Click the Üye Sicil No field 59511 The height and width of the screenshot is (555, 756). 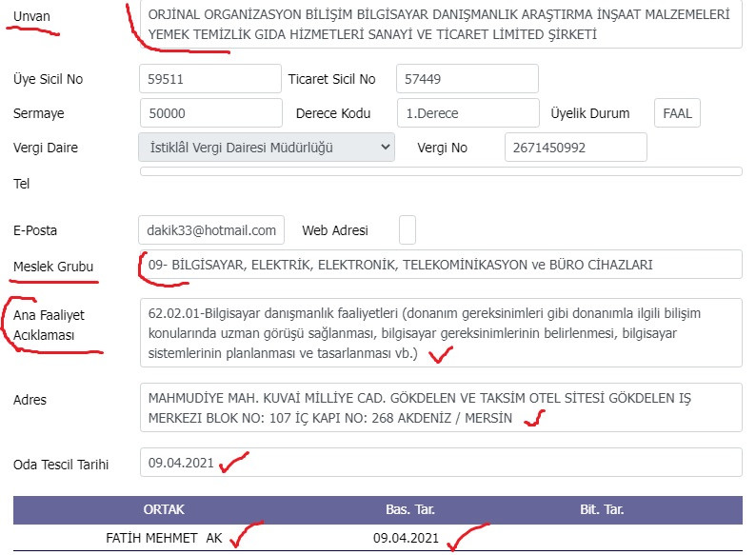[x=210, y=79]
